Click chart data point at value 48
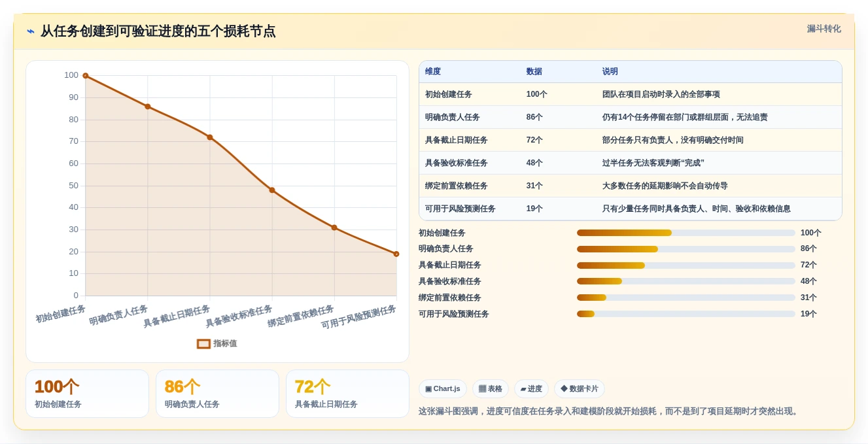Screen dimensions: 868x444 (272, 190)
